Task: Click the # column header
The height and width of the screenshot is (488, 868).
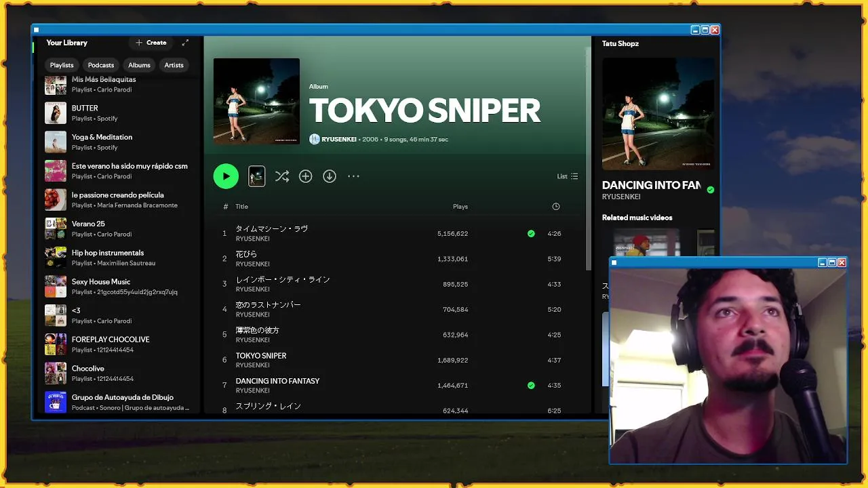Action: click(x=226, y=207)
